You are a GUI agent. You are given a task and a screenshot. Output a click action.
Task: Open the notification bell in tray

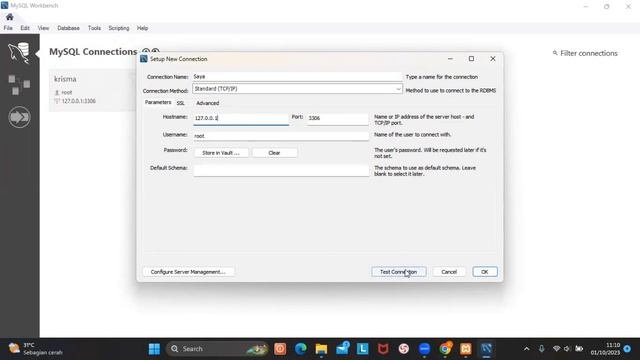(x=627, y=349)
